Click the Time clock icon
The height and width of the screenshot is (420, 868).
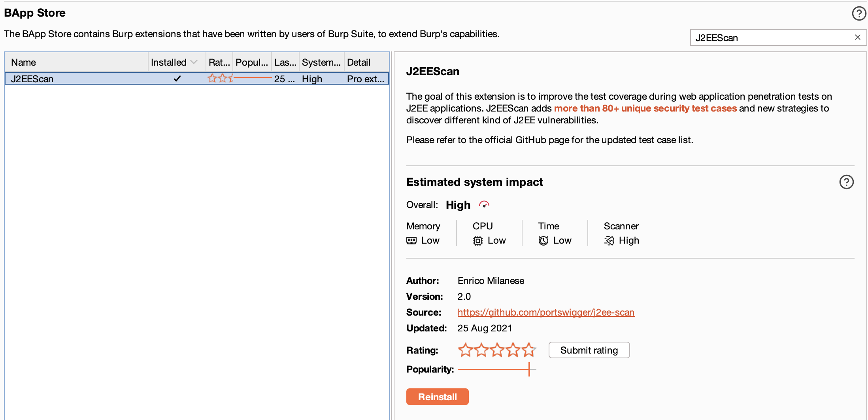click(543, 240)
